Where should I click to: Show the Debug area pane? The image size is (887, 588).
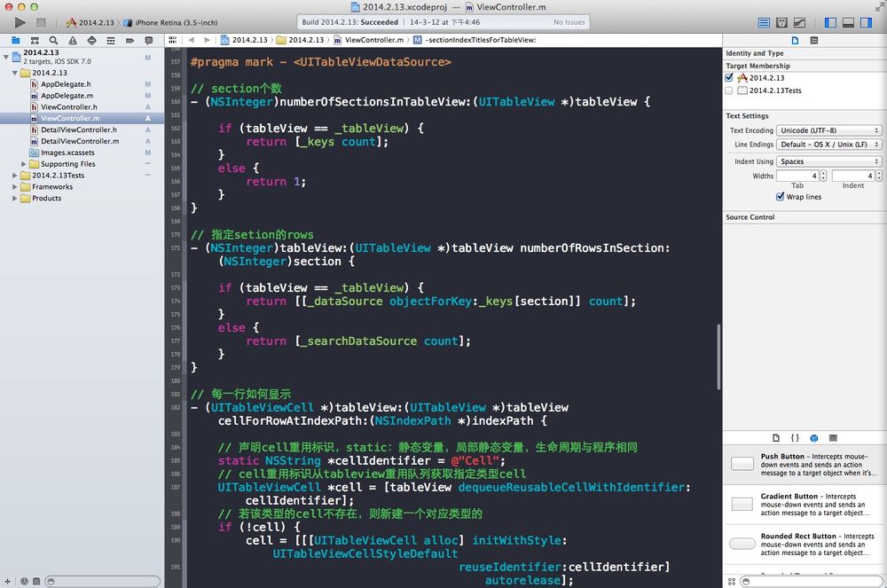coord(848,23)
